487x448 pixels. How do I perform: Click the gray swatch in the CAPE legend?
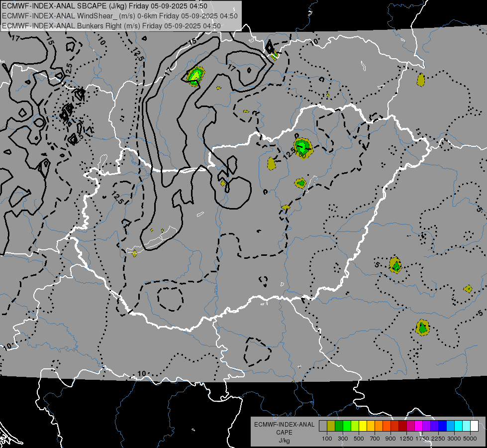(323, 426)
